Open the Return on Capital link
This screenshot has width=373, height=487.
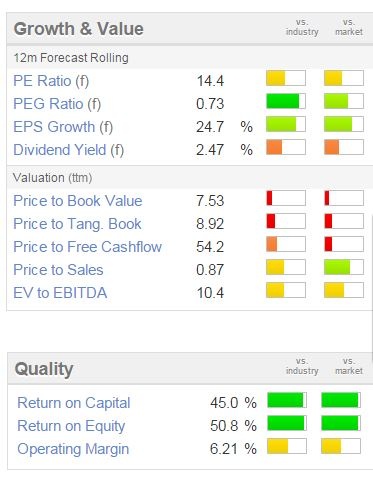coord(74,403)
